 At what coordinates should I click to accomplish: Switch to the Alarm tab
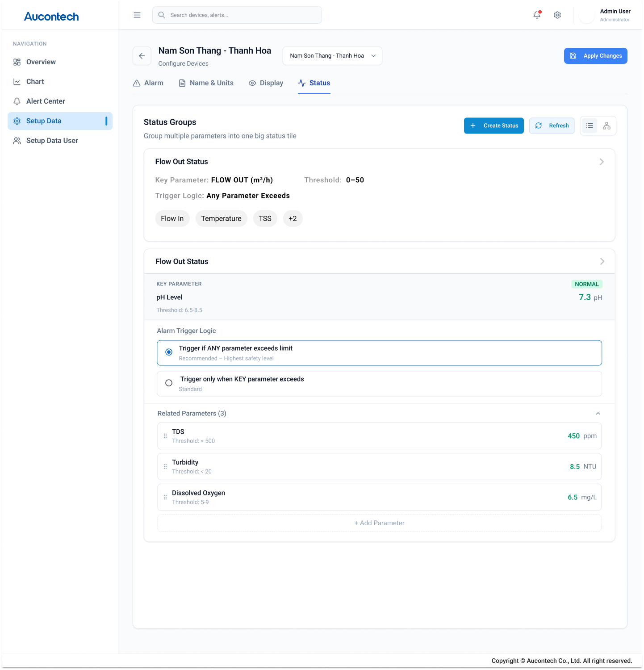(x=148, y=83)
